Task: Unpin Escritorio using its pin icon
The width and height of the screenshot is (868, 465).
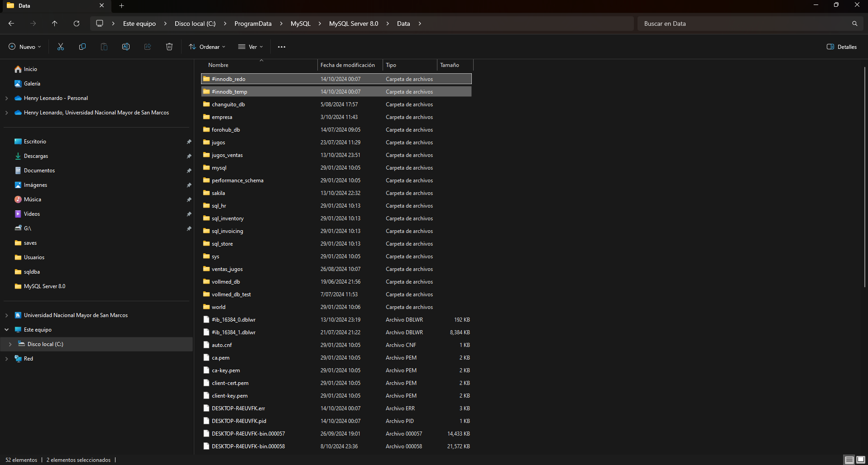Action: click(x=189, y=142)
